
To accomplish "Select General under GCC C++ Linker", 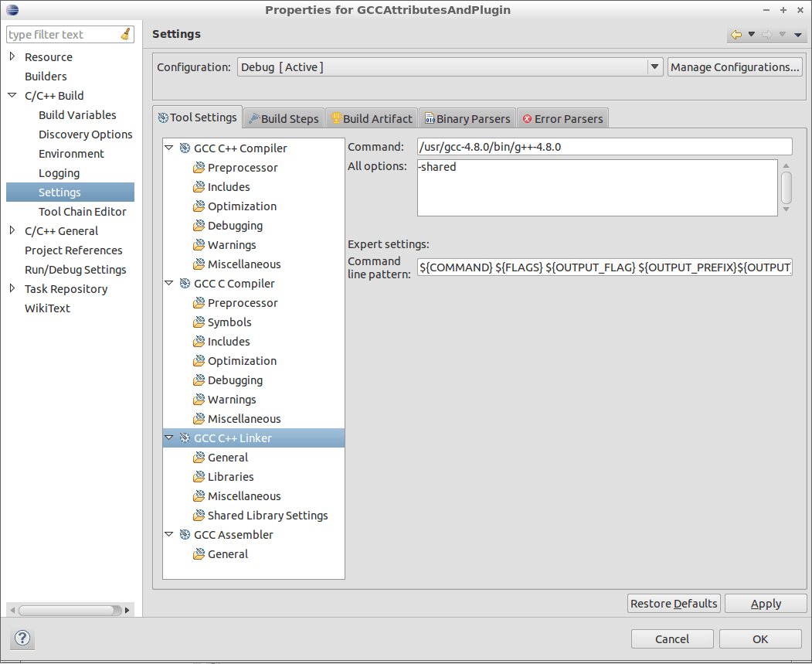I will point(228,458).
